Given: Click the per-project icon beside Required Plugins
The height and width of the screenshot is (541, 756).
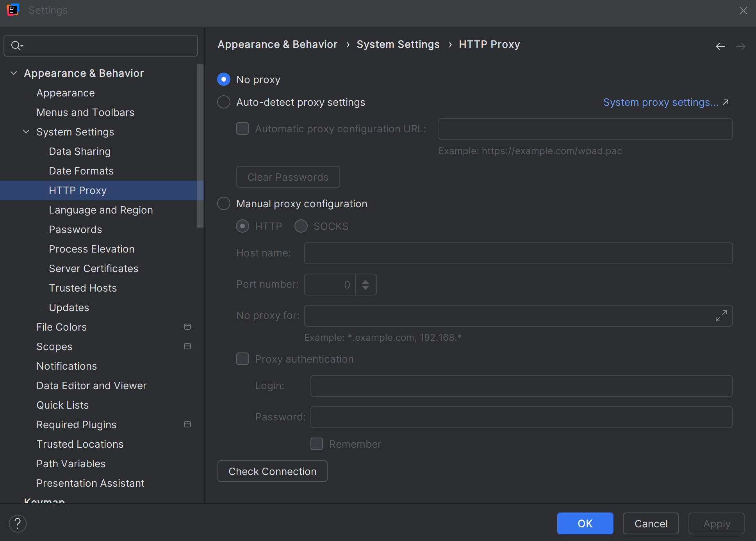Looking at the screenshot, I should [187, 424].
